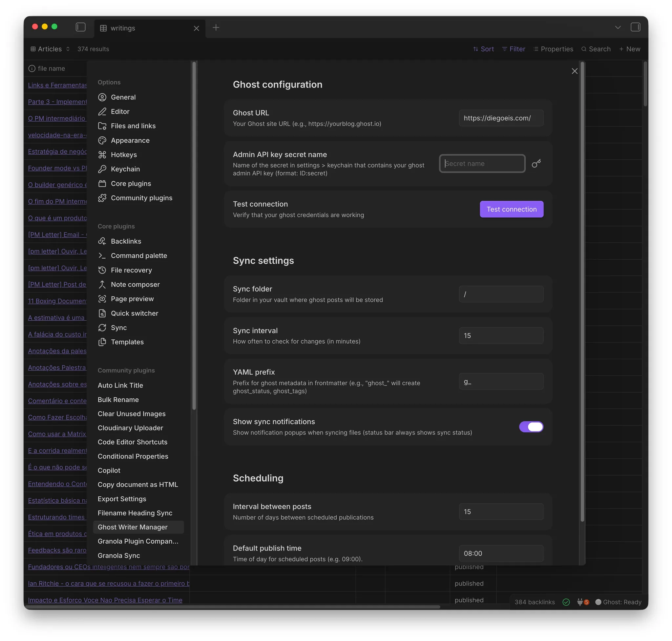This screenshot has width=672, height=641.
Task: Open a new tab with plus icon
Action: (216, 27)
